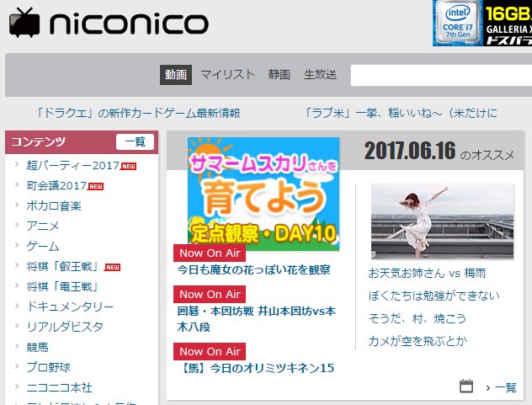The height and width of the screenshot is (405, 532).
Task: Click the 一覧 button in コンテンツ header
Action: pos(135,141)
